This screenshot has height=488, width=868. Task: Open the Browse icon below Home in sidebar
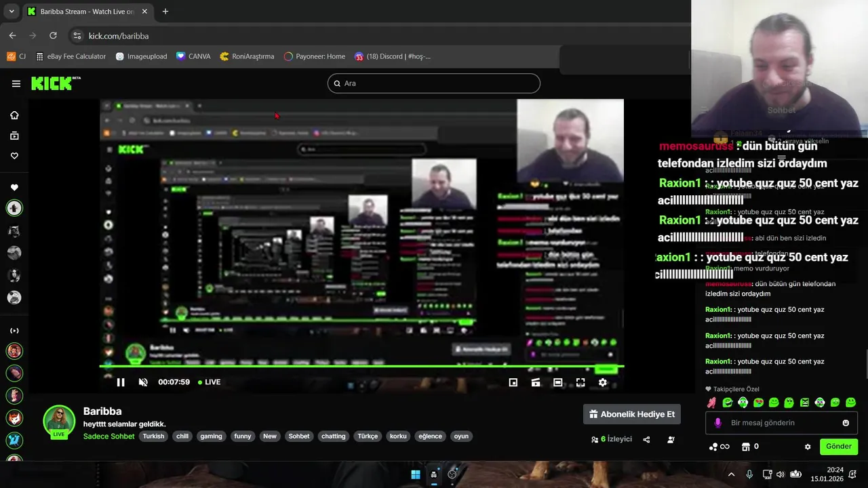14,136
